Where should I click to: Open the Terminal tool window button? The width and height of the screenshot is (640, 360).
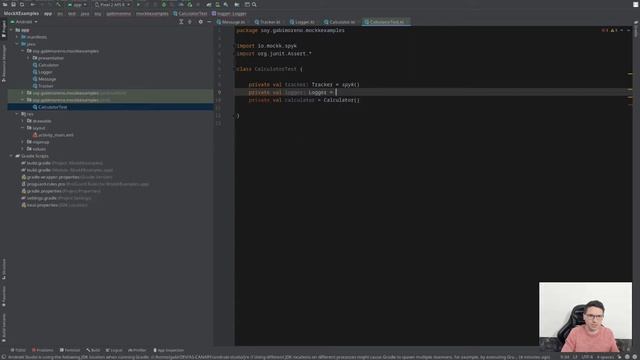click(70, 350)
